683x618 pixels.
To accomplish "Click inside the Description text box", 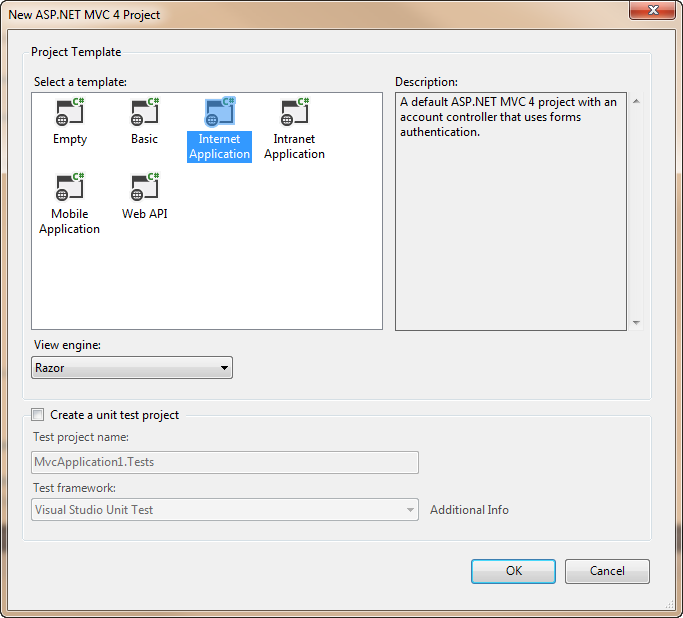I will coord(511,211).
